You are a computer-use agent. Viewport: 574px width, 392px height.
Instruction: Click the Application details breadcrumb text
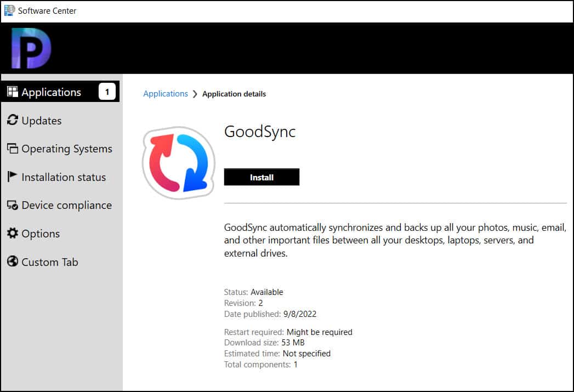tap(234, 94)
